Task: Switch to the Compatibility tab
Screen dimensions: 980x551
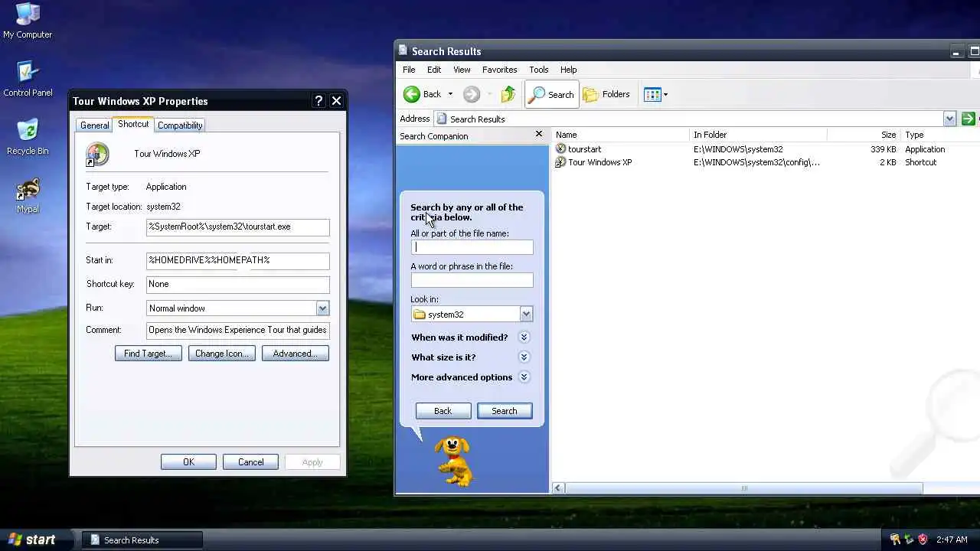Action: (180, 126)
